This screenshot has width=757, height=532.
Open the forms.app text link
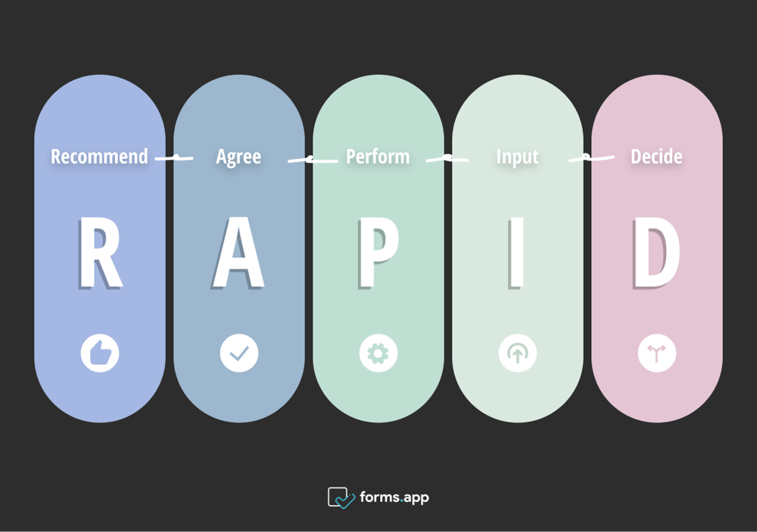(394, 497)
